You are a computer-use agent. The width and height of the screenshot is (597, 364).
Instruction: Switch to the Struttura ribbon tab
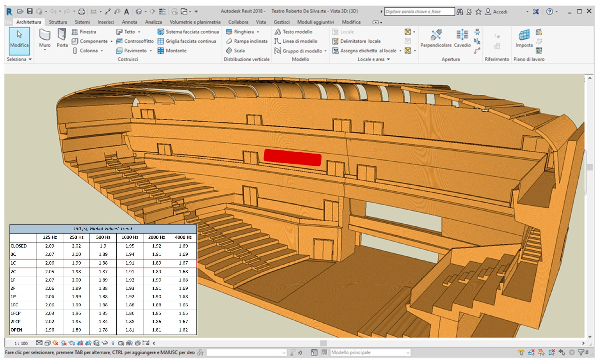pyautogui.click(x=58, y=22)
